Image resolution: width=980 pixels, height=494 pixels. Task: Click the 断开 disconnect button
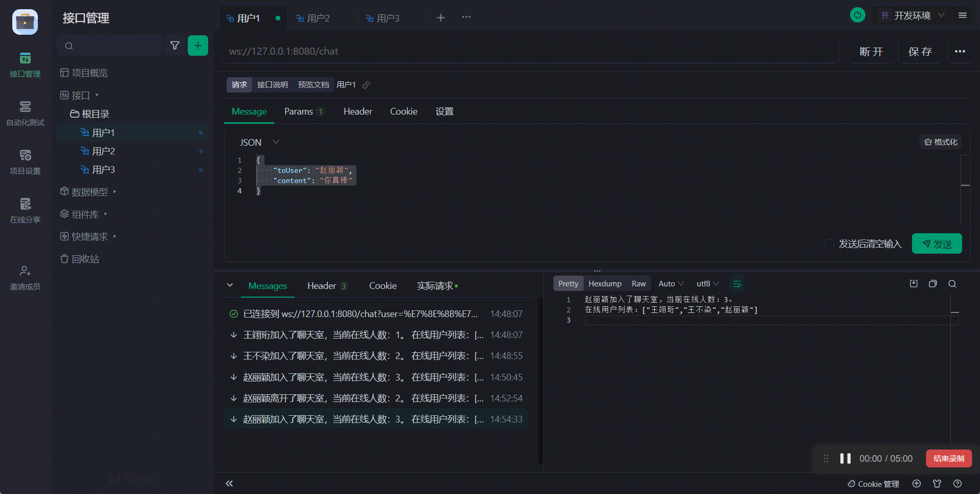click(872, 51)
